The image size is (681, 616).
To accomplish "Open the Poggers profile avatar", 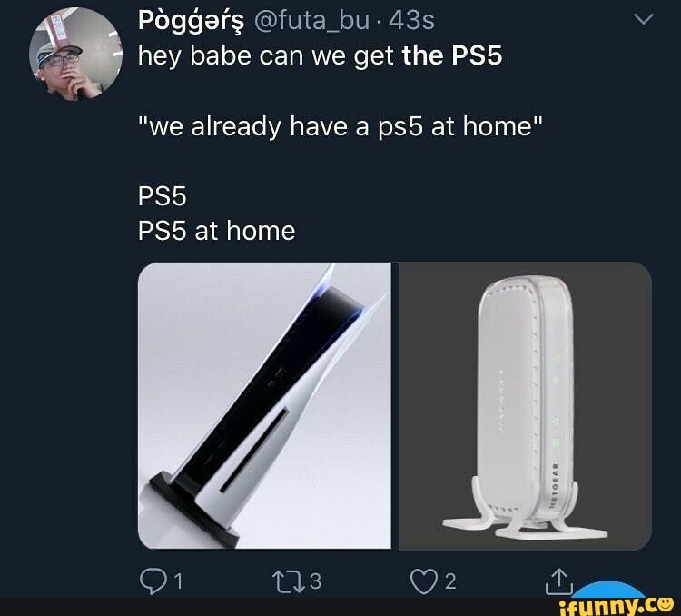I will [76, 55].
